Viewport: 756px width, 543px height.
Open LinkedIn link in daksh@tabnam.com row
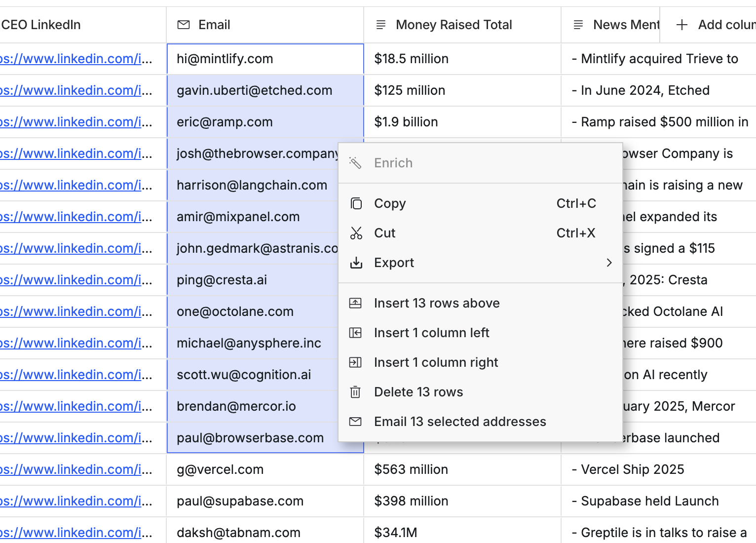(76, 533)
